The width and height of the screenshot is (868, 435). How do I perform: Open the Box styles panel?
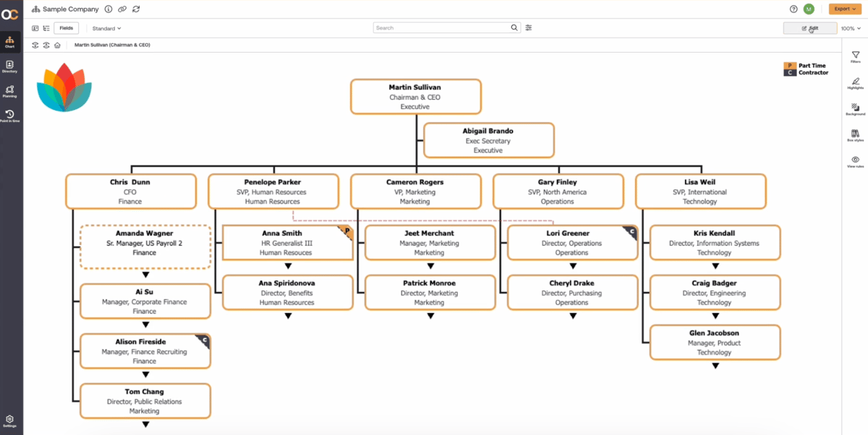(855, 134)
